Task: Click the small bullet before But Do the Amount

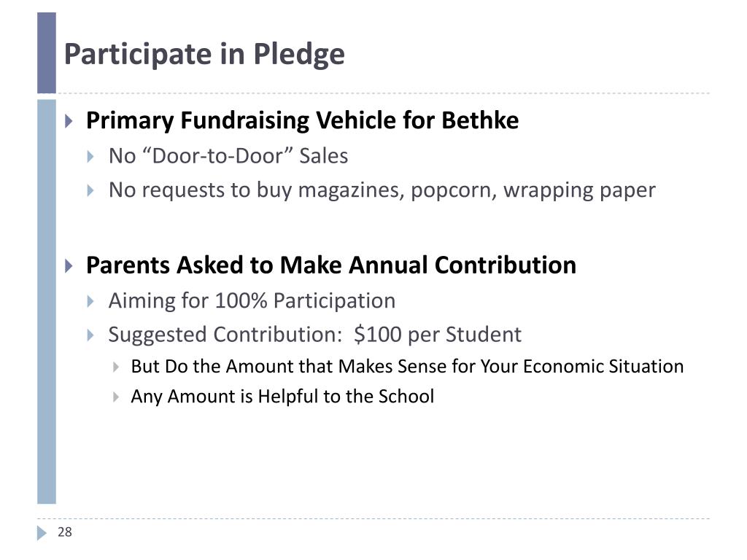Action: [116, 367]
